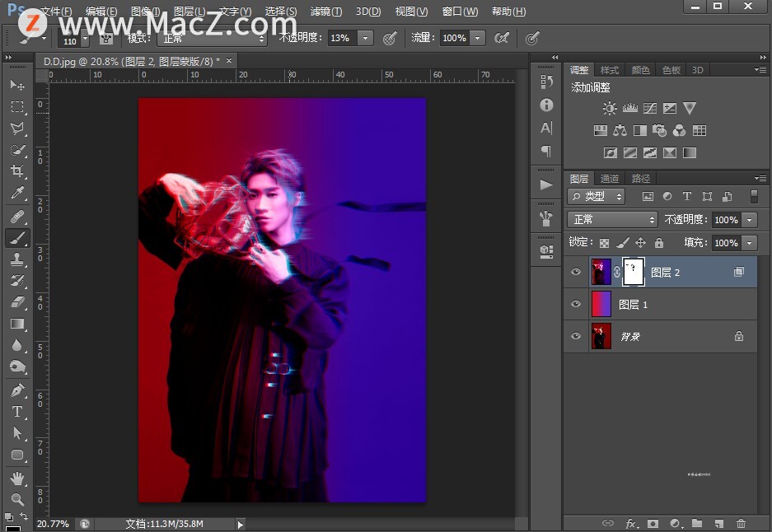Select the Gradient tool
The image size is (772, 532).
(x=17, y=324)
